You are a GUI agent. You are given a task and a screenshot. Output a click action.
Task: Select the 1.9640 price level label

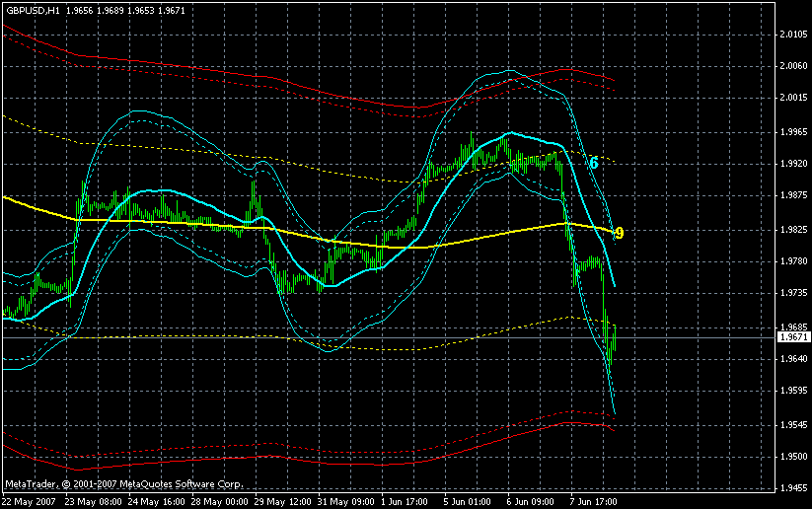(794, 359)
